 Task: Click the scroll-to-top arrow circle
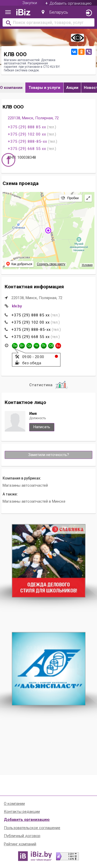click(9, 160)
